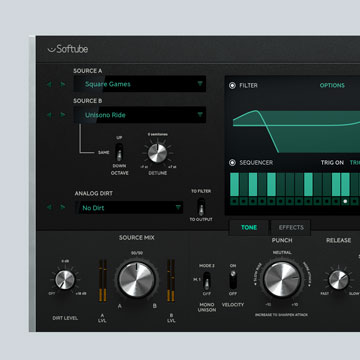Select previous Analog Dirt preset arrow
This screenshot has height=360, width=360.
pos(49,207)
